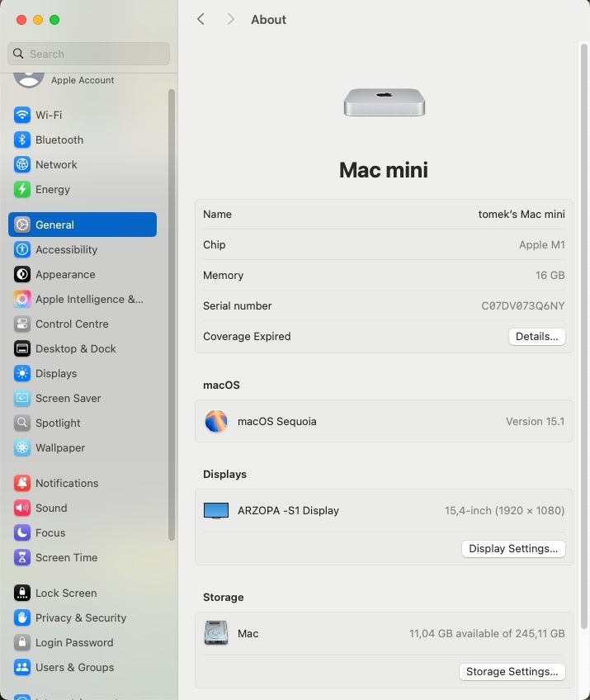Image resolution: width=590 pixels, height=700 pixels.
Task: Click the Mac mini heading
Action: [384, 170]
